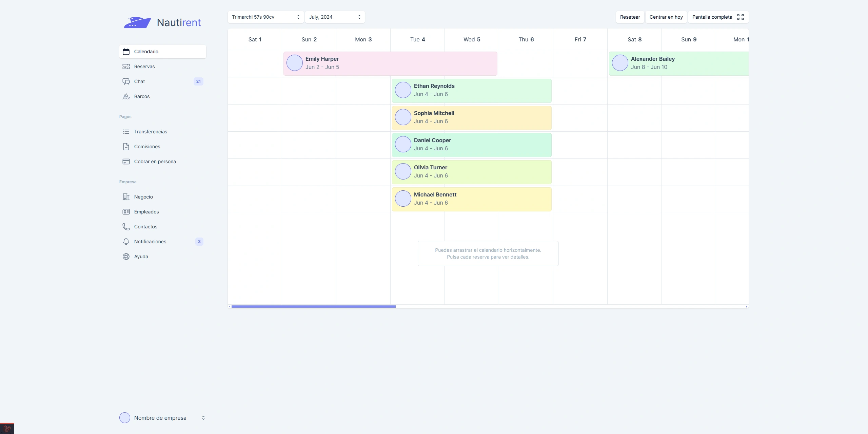Screen dimensions: 868x434
Task: Expand the Nombre de empresa selector
Action: point(163,418)
